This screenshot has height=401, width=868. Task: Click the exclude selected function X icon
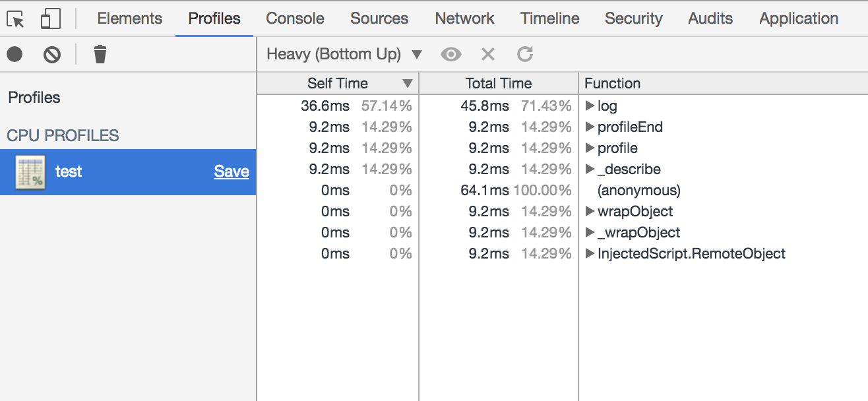point(487,54)
